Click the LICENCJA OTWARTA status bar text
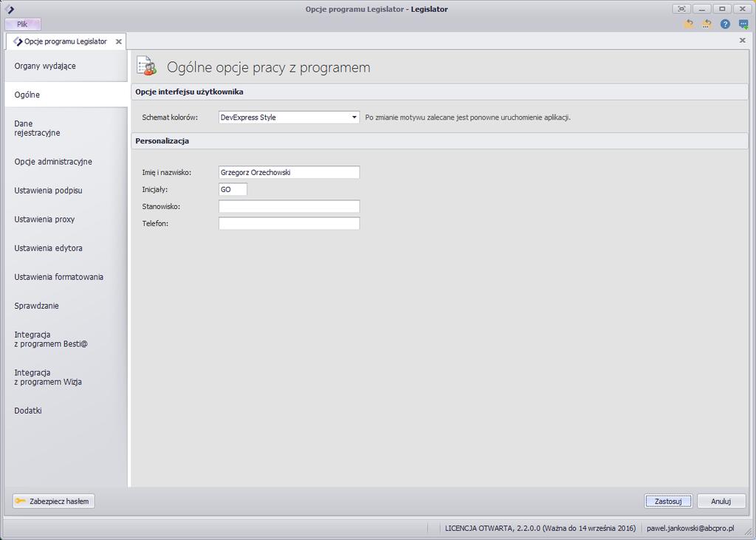The image size is (756, 540). coord(540,528)
